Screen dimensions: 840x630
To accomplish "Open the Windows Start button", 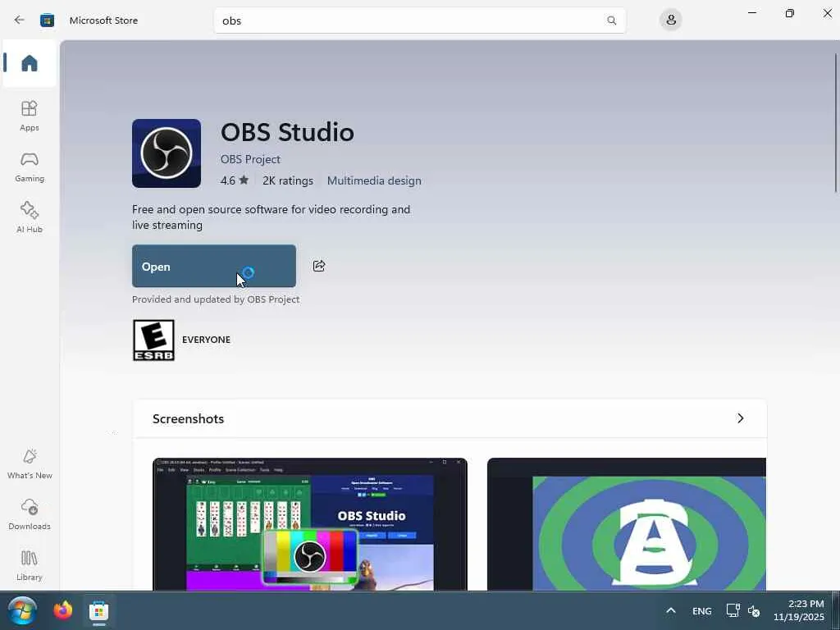I will 22,611.
